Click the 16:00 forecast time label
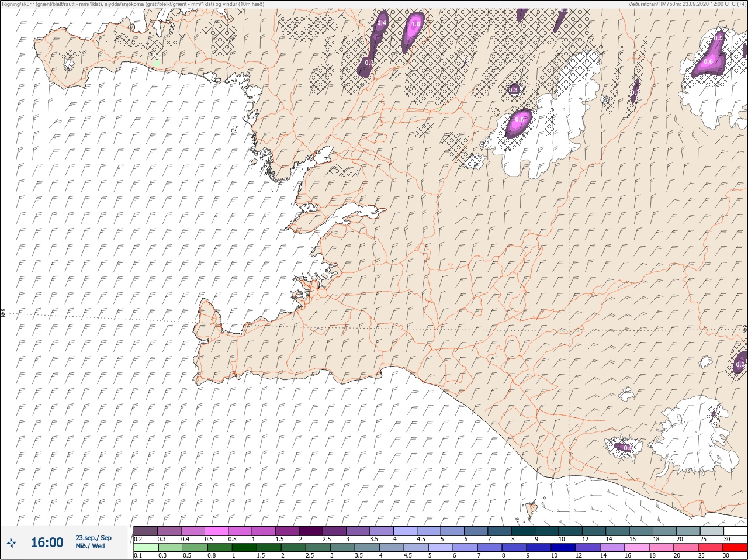 (x=47, y=542)
